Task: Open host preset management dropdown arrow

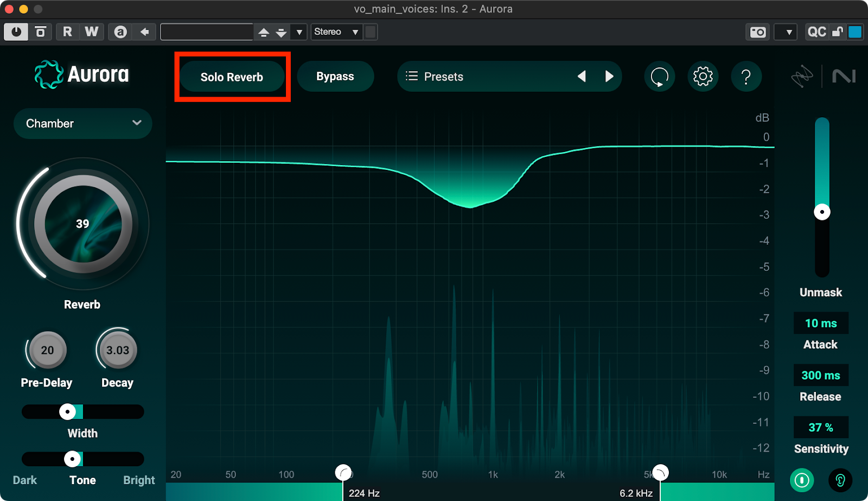Action: click(x=299, y=32)
